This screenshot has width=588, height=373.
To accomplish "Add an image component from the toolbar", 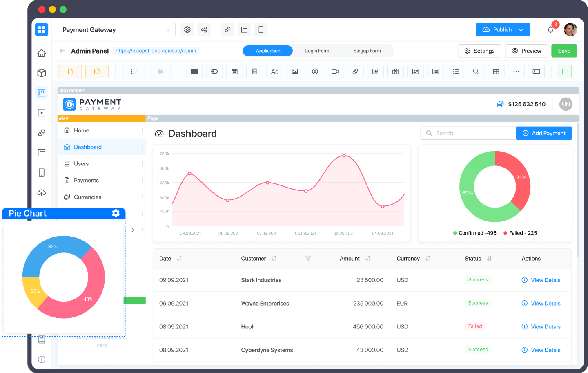I will pos(295,71).
